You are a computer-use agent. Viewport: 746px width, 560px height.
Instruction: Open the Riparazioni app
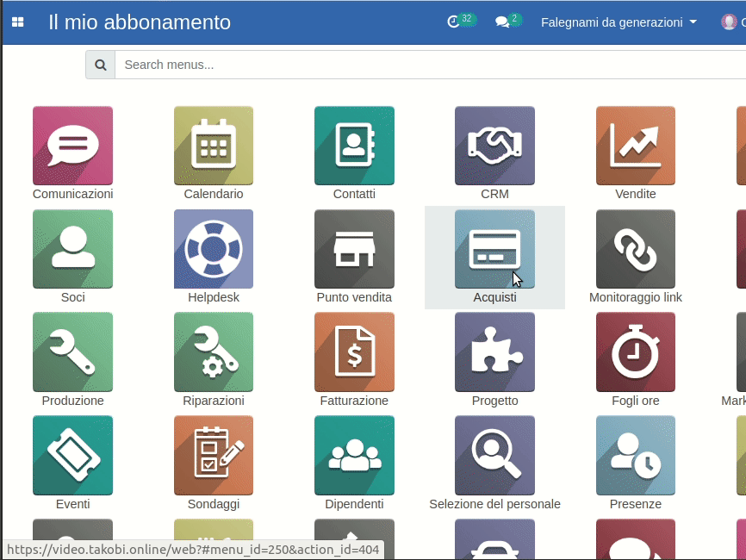coord(214,352)
